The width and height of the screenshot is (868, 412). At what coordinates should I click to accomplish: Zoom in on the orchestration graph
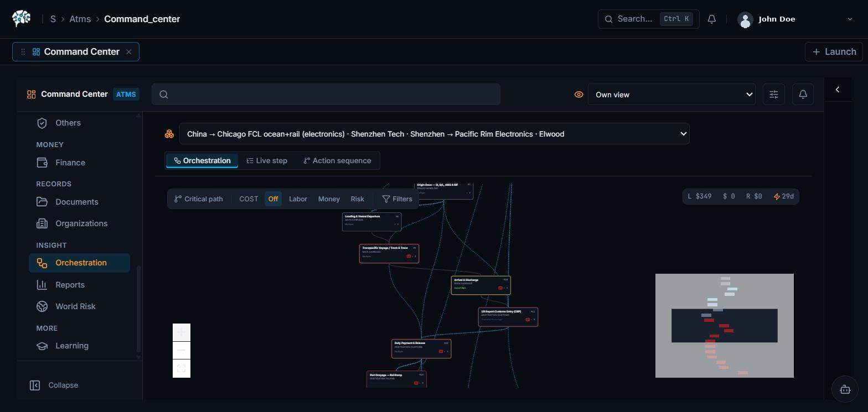click(182, 332)
